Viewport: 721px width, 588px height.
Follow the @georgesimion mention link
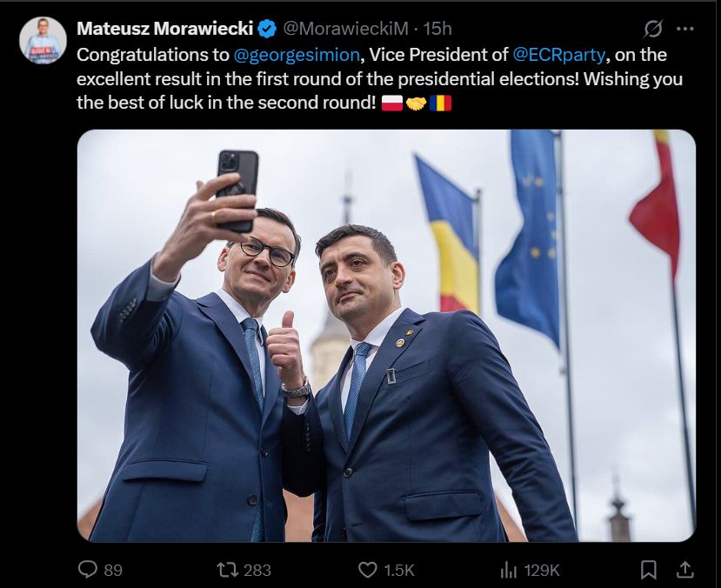(297, 55)
